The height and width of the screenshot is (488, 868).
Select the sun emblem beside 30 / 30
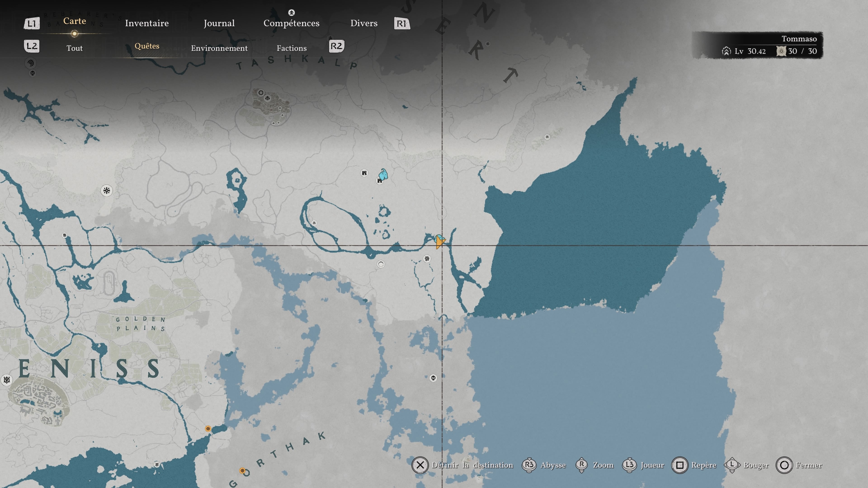(x=781, y=51)
